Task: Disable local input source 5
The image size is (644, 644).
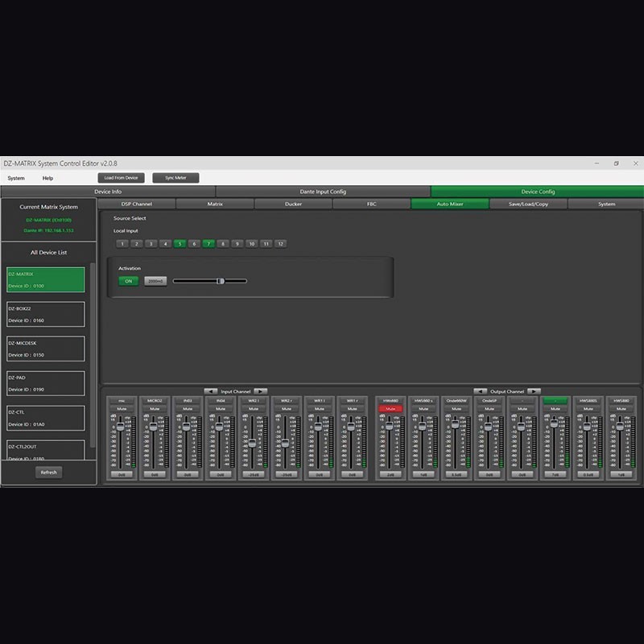Action: pyautogui.click(x=180, y=244)
